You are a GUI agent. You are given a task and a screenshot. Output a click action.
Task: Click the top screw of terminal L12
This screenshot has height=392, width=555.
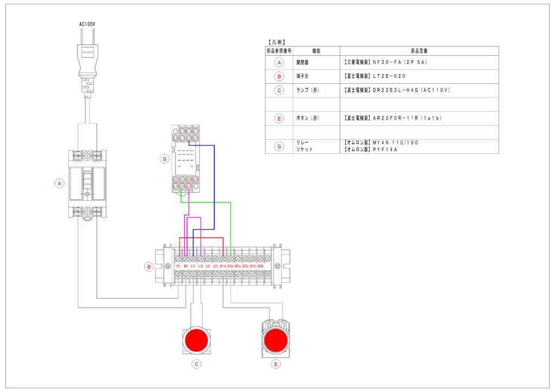201,259
